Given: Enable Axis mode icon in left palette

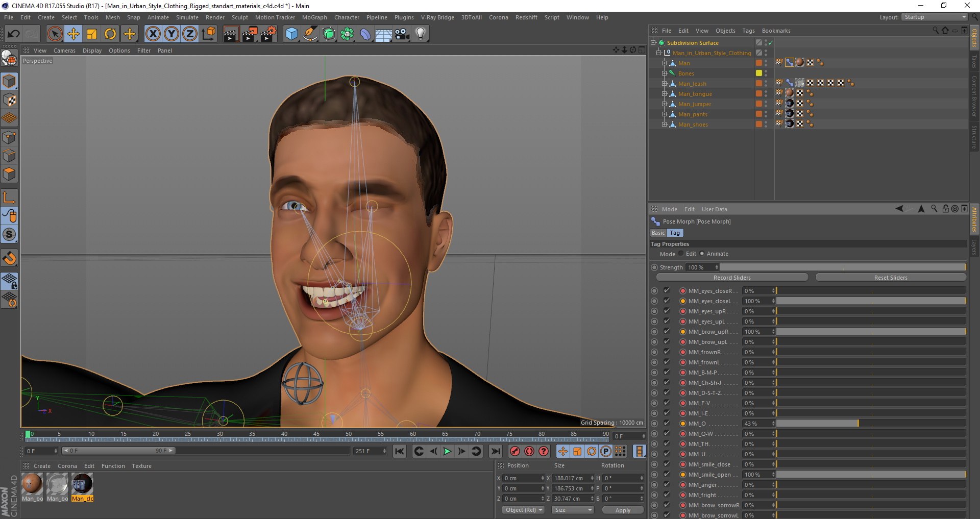Looking at the screenshot, I should pyautogui.click(x=9, y=197).
